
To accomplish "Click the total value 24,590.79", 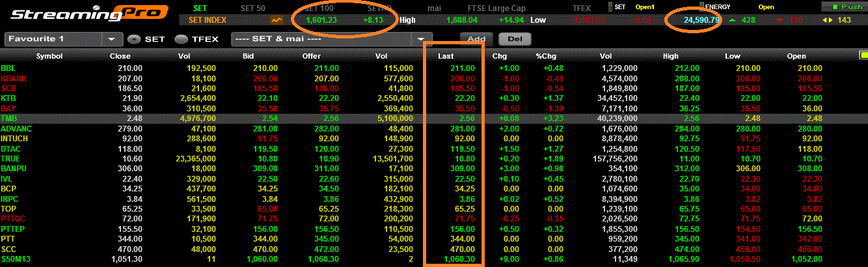I will (x=701, y=21).
